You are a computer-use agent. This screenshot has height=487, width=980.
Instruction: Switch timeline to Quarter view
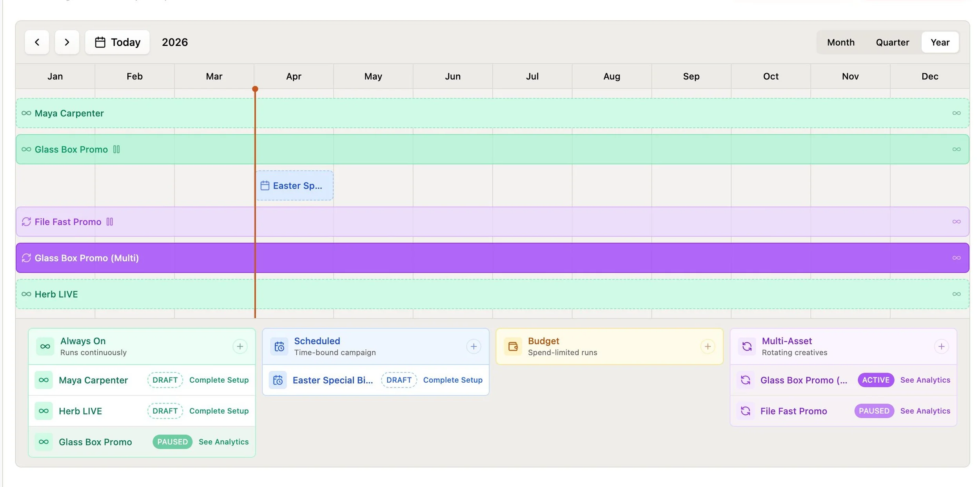[x=892, y=42]
